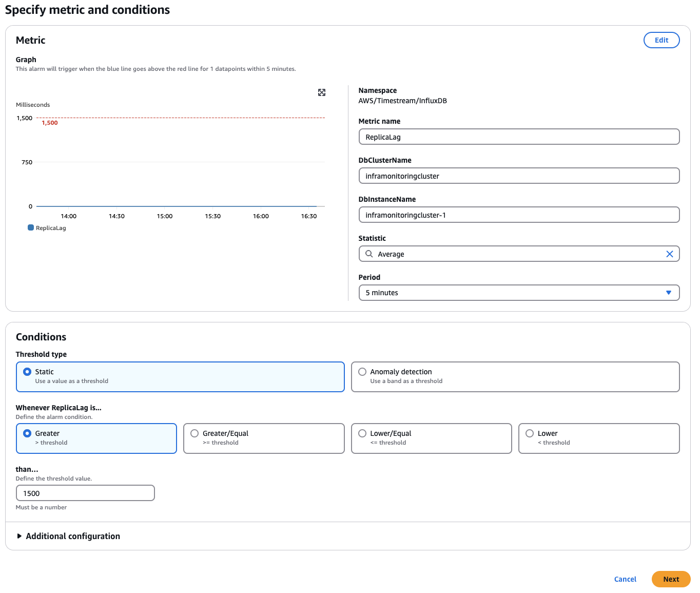Click the Edit button in Metric panel
700x593 pixels.
661,40
